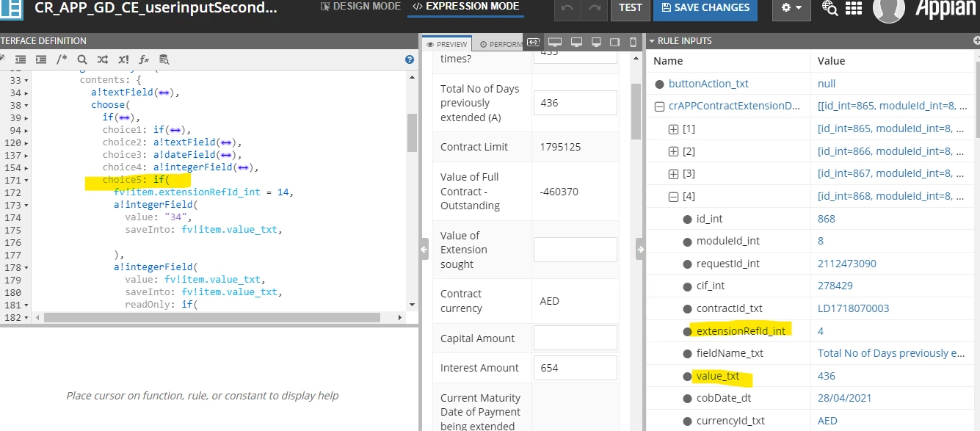This screenshot has width=980, height=431.
Task: Unfold code at line 94
Action: click(x=26, y=131)
